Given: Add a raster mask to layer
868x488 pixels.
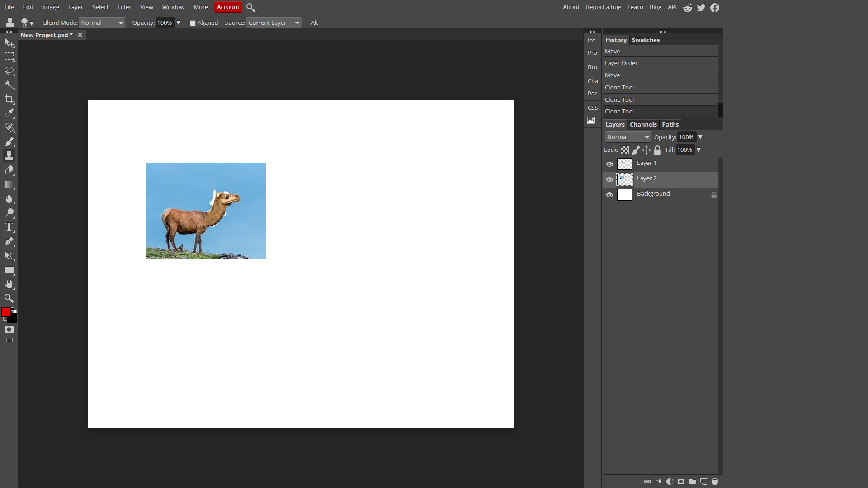Looking at the screenshot, I should 681,482.
